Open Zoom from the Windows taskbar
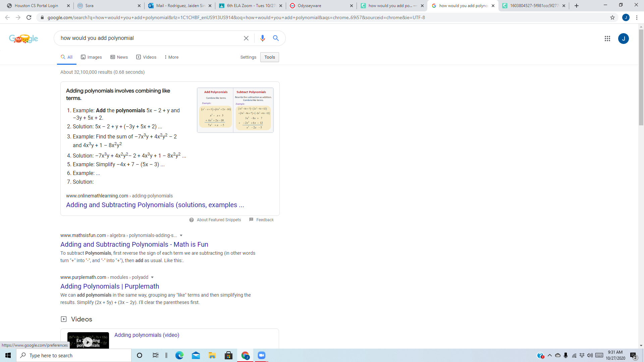The height and width of the screenshot is (362, 644). click(x=262, y=355)
